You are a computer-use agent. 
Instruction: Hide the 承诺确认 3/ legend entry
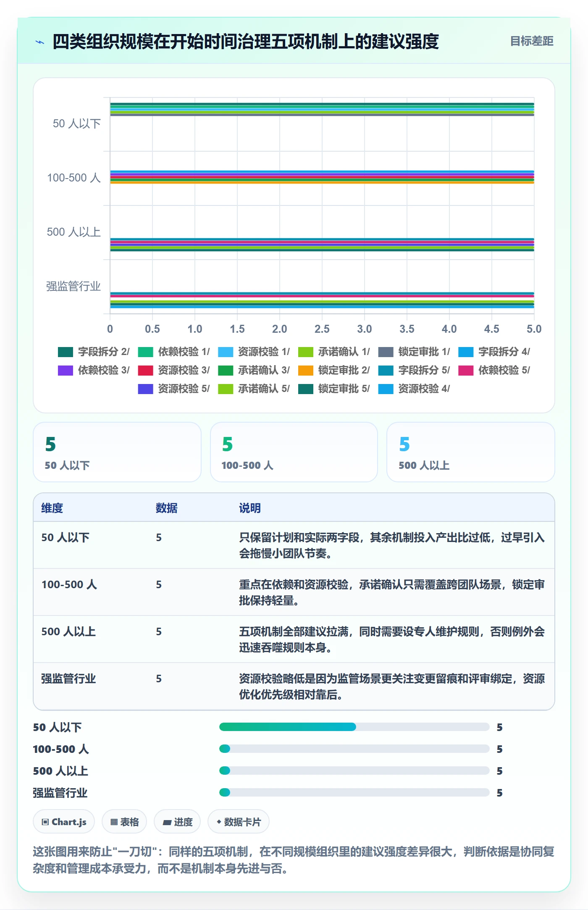click(x=254, y=370)
